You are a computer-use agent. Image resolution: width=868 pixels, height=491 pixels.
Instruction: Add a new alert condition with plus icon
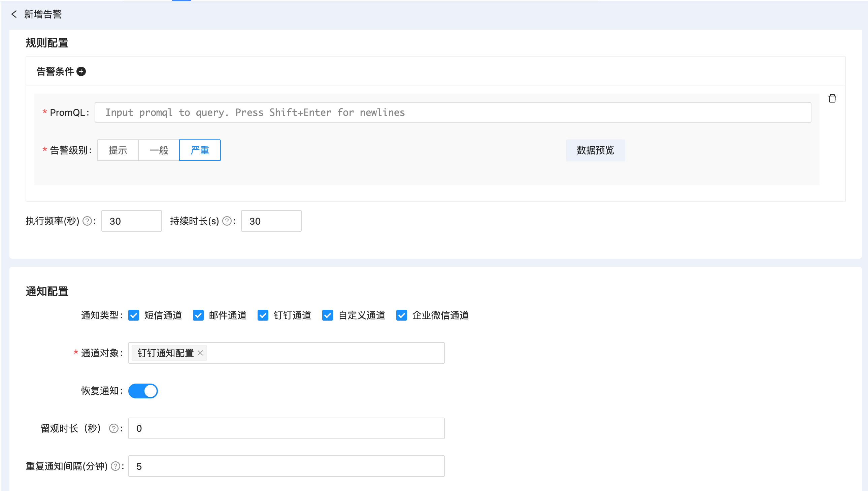tap(81, 71)
